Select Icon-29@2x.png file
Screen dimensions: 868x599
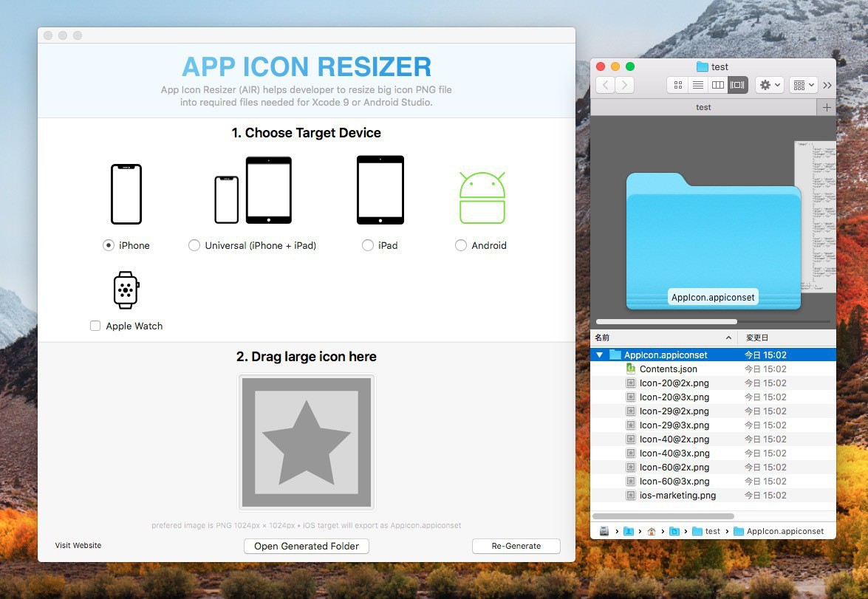tap(713, 411)
